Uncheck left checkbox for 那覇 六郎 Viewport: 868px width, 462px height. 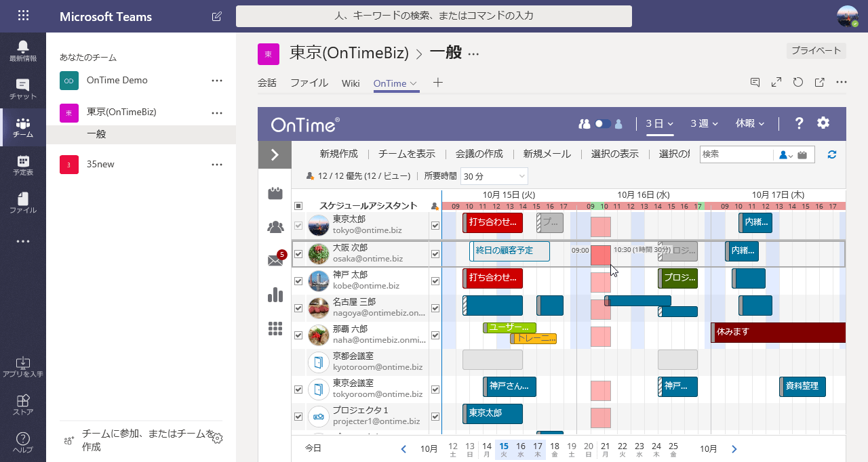click(298, 335)
